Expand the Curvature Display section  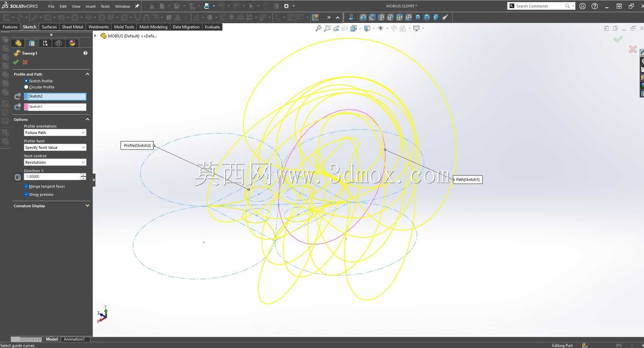[x=87, y=206]
